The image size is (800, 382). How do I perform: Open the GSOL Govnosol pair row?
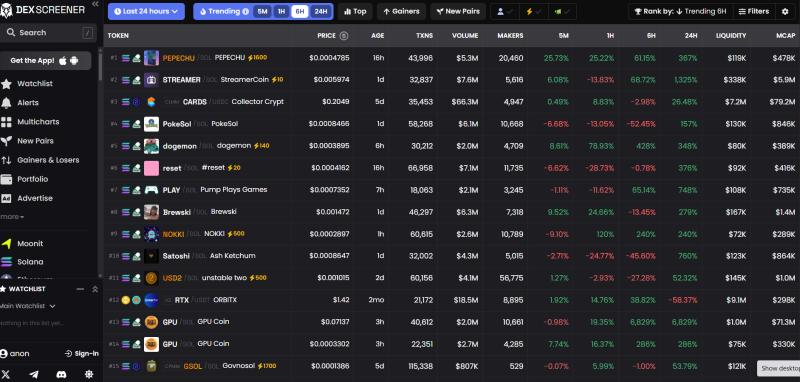coord(452,366)
